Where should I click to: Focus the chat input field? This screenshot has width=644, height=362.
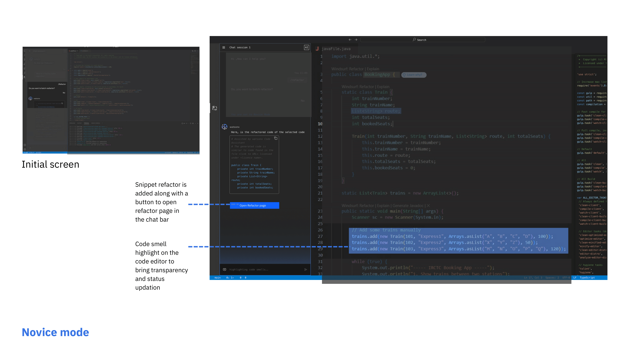[x=265, y=269]
